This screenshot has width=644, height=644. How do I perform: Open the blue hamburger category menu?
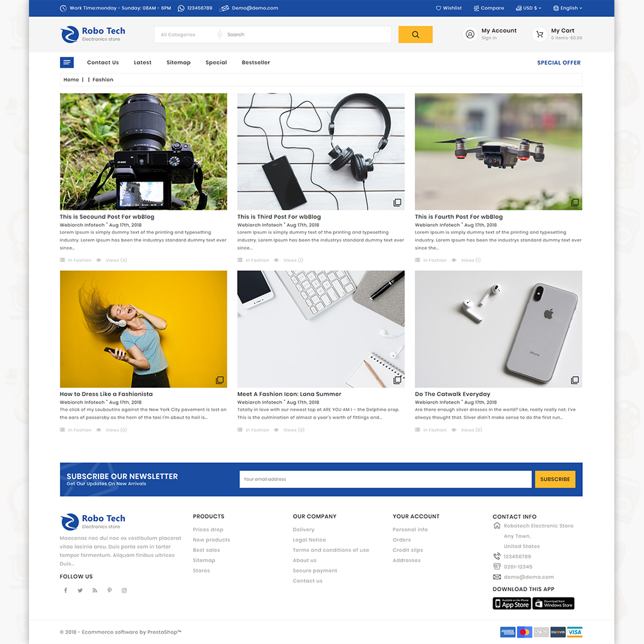point(67,62)
